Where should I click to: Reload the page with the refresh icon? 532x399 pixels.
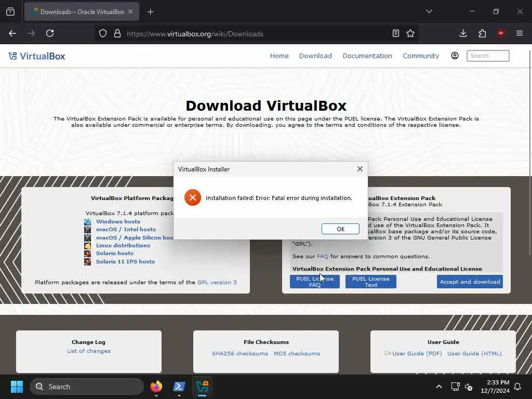(50, 33)
